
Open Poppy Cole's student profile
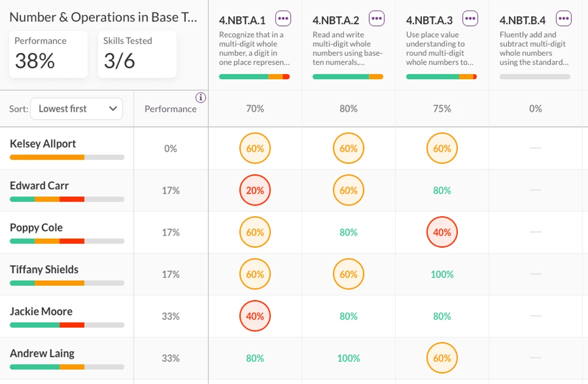pyautogui.click(x=36, y=227)
